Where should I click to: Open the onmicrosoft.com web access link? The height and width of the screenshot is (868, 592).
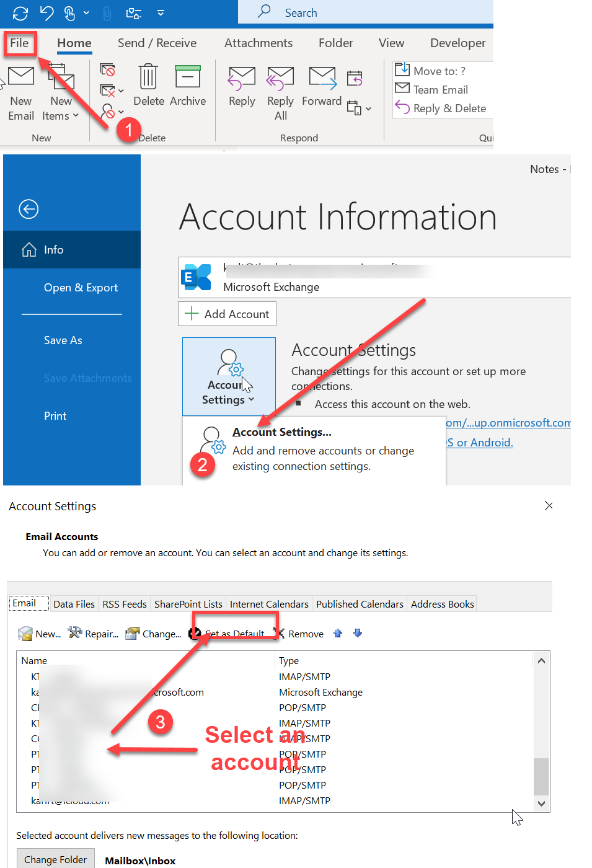508,423
